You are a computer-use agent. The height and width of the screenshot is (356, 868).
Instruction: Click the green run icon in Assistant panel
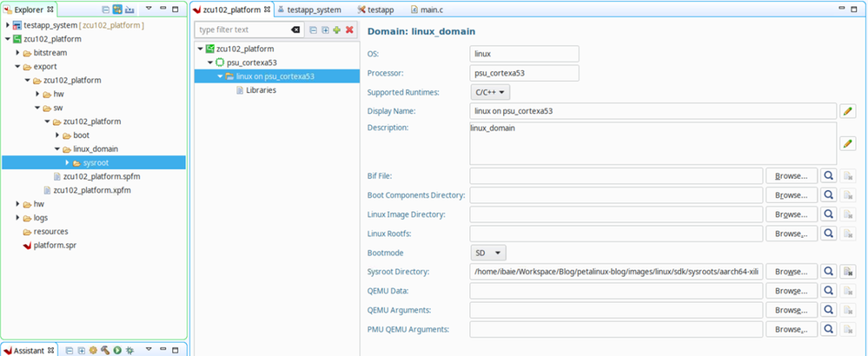(116, 350)
